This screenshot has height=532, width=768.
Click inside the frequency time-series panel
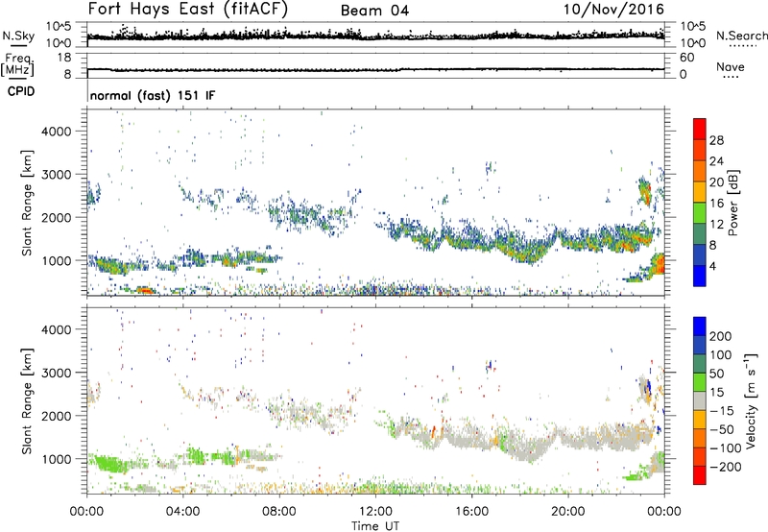click(375, 65)
